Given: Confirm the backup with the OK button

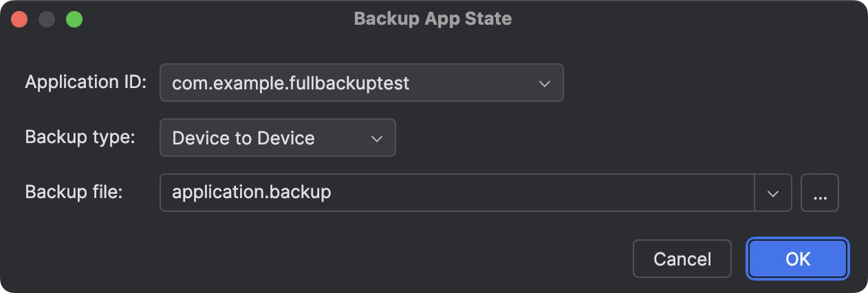Looking at the screenshot, I should tap(798, 259).
